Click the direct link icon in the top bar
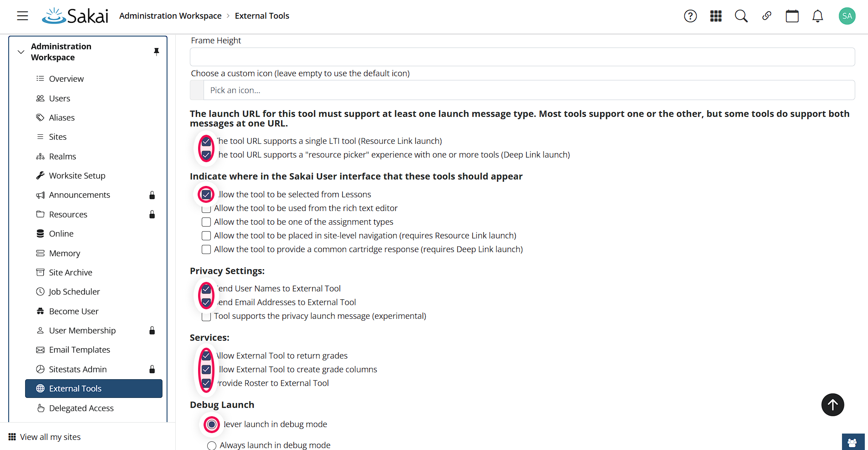The width and height of the screenshot is (868, 450). tap(766, 16)
